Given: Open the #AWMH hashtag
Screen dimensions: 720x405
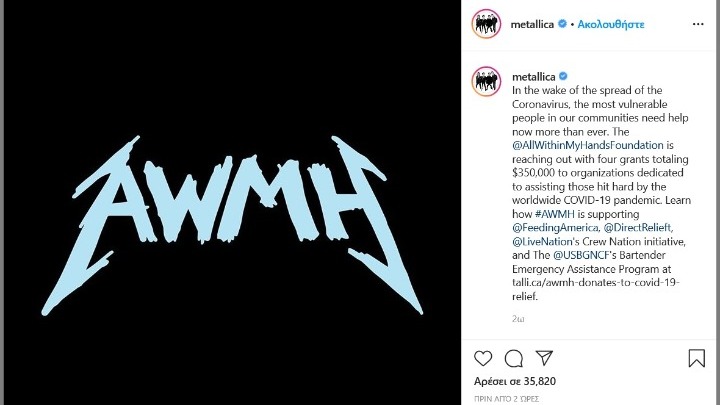Looking at the screenshot, I should pyautogui.click(x=555, y=214).
